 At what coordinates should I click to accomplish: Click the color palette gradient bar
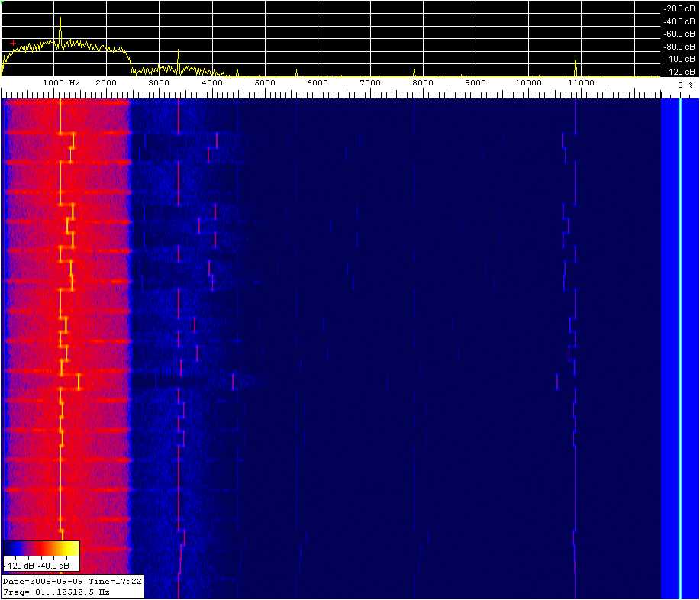click(41, 549)
